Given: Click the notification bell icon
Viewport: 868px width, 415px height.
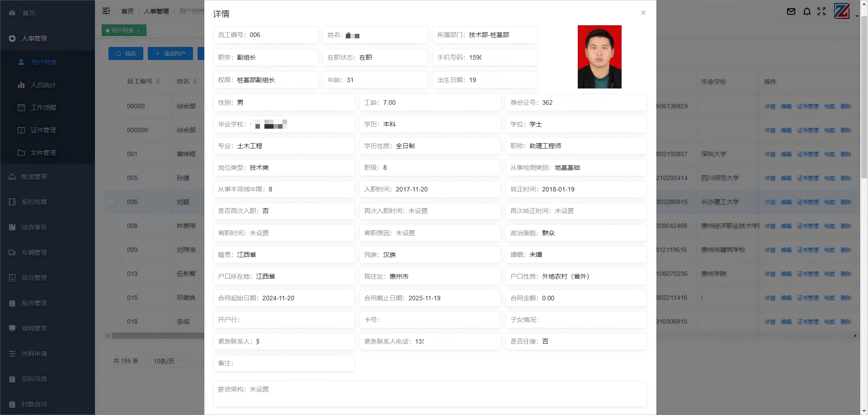Looking at the screenshot, I should coord(807,11).
